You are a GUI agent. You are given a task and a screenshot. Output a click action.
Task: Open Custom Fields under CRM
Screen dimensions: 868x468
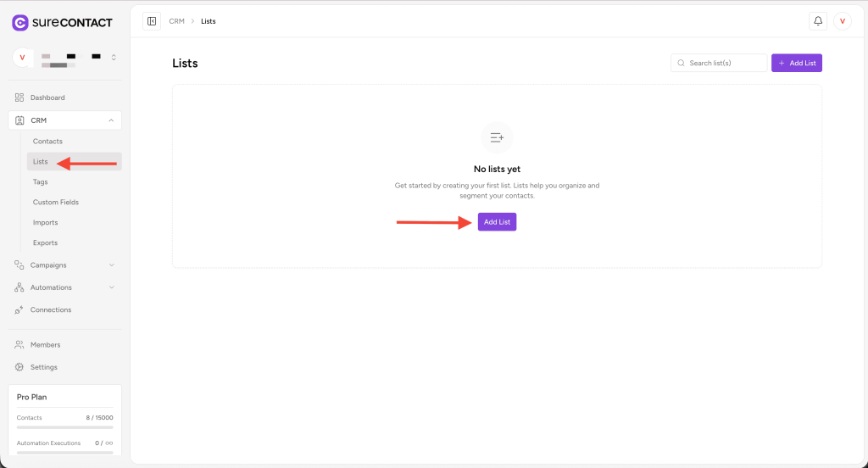tap(56, 203)
